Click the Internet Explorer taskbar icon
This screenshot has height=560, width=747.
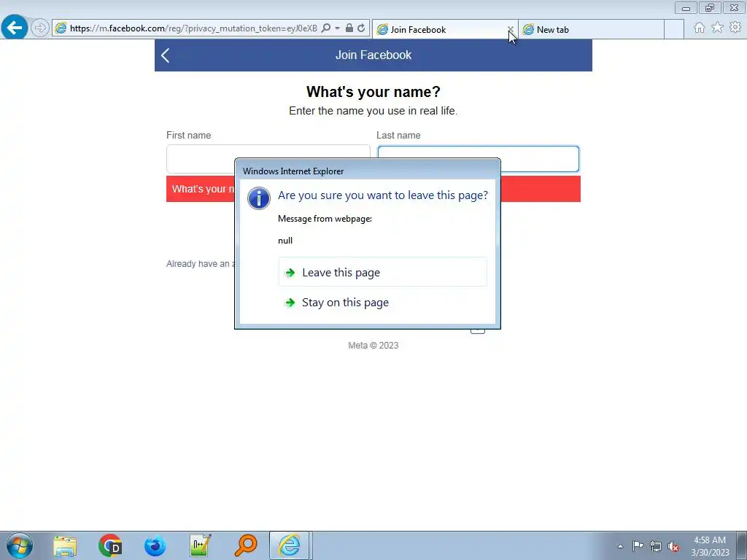pos(290,545)
